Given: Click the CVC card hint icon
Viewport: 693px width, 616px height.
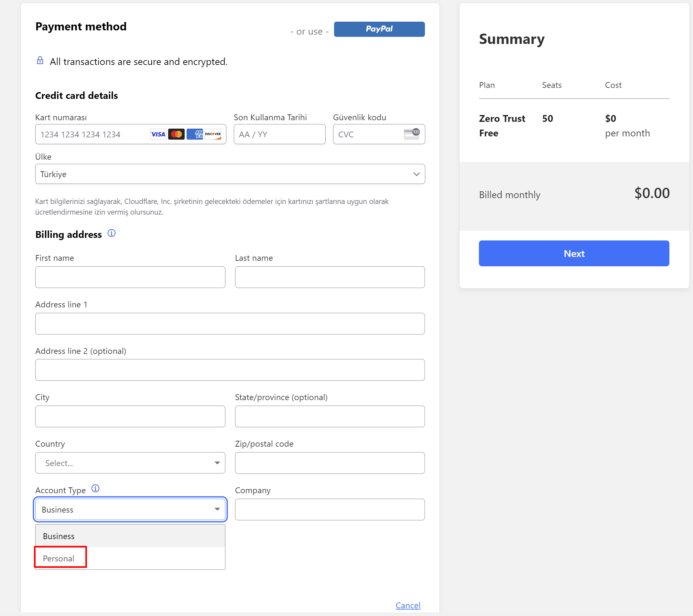Looking at the screenshot, I should tap(412, 134).
